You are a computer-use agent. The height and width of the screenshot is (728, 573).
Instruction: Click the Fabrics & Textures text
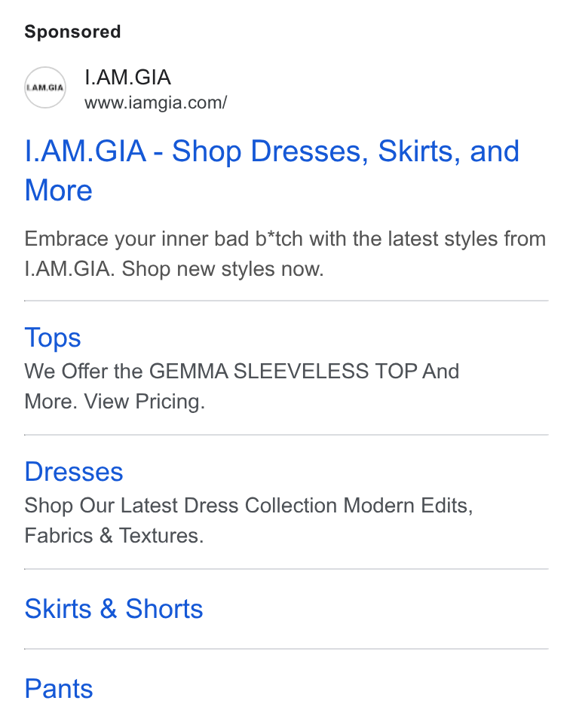click(115, 535)
